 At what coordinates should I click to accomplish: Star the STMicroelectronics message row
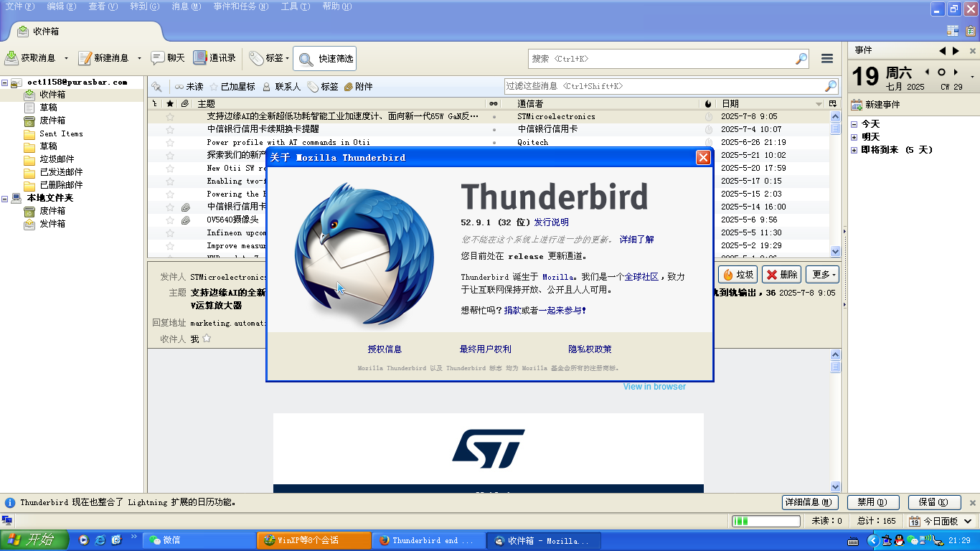pyautogui.click(x=170, y=116)
